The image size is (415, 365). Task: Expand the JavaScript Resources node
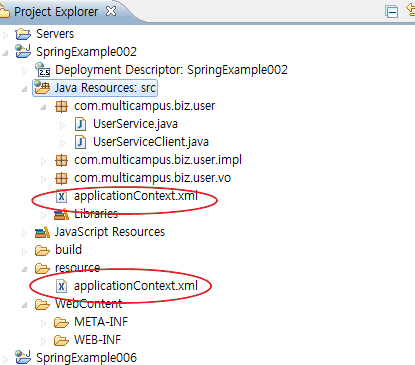(24, 233)
